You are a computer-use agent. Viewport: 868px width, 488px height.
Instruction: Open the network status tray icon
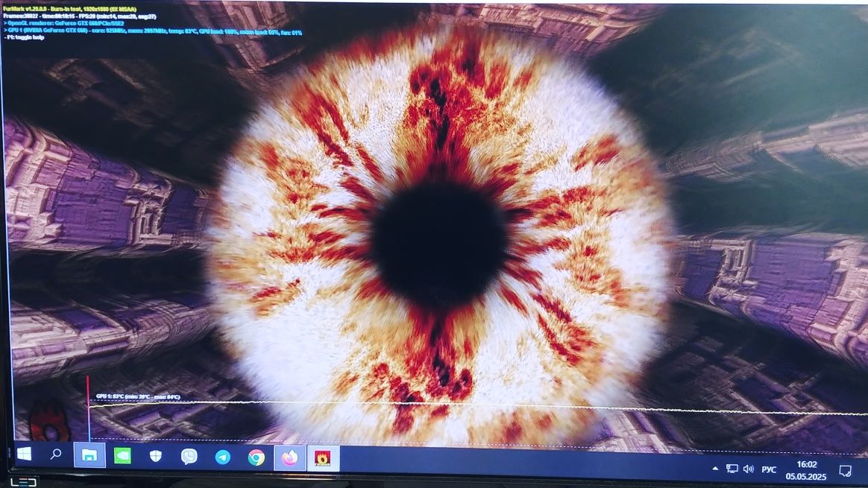(732, 469)
